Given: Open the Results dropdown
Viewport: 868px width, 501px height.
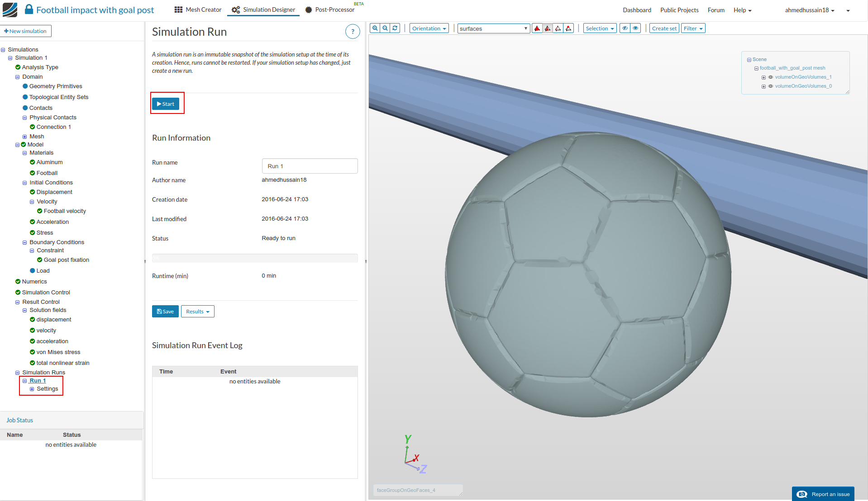Looking at the screenshot, I should pyautogui.click(x=198, y=312).
